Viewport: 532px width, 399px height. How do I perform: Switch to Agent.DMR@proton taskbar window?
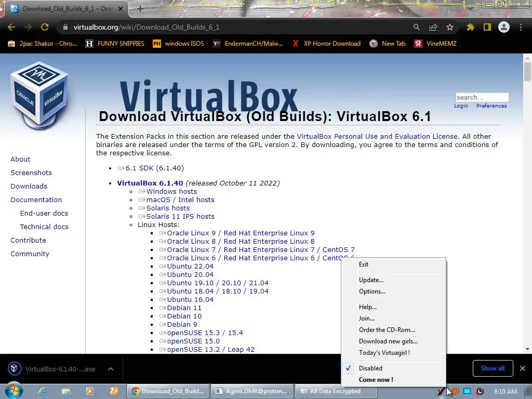pos(252,391)
